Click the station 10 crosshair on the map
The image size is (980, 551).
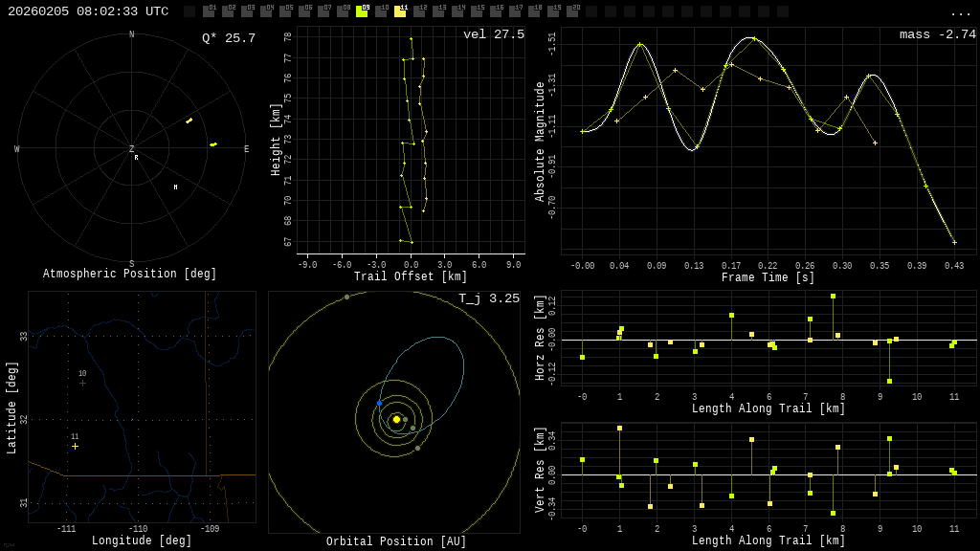point(82,383)
